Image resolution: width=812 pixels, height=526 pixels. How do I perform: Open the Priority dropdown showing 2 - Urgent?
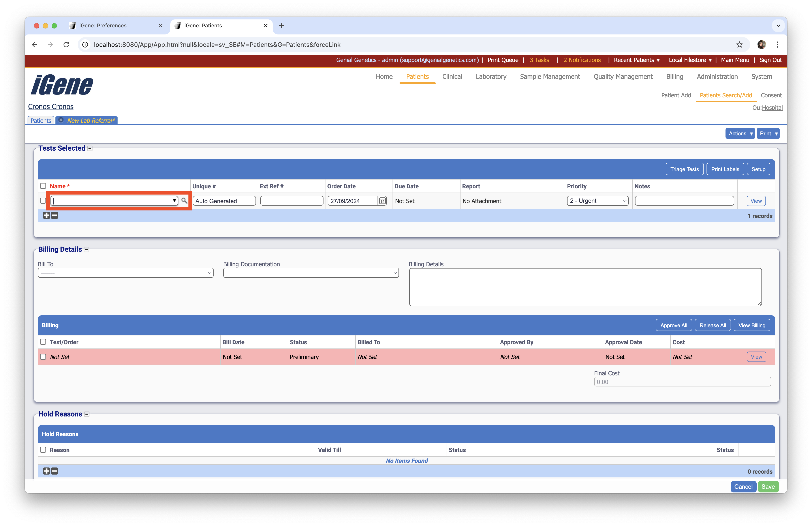click(597, 201)
